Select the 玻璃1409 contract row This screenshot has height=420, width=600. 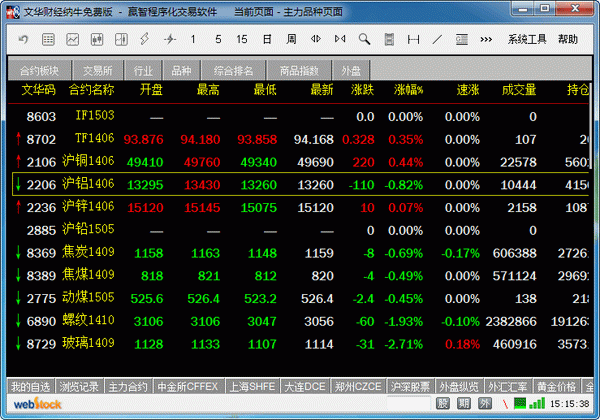[300, 344]
